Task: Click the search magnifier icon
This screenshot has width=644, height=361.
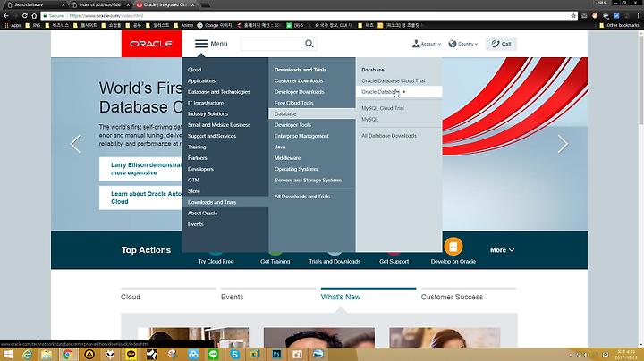Action: pyautogui.click(x=309, y=44)
